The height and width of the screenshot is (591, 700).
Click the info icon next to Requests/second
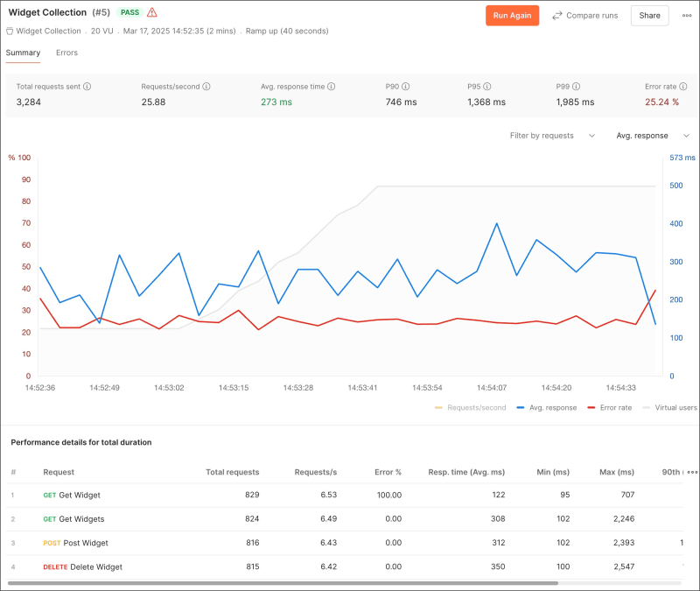point(207,87)
